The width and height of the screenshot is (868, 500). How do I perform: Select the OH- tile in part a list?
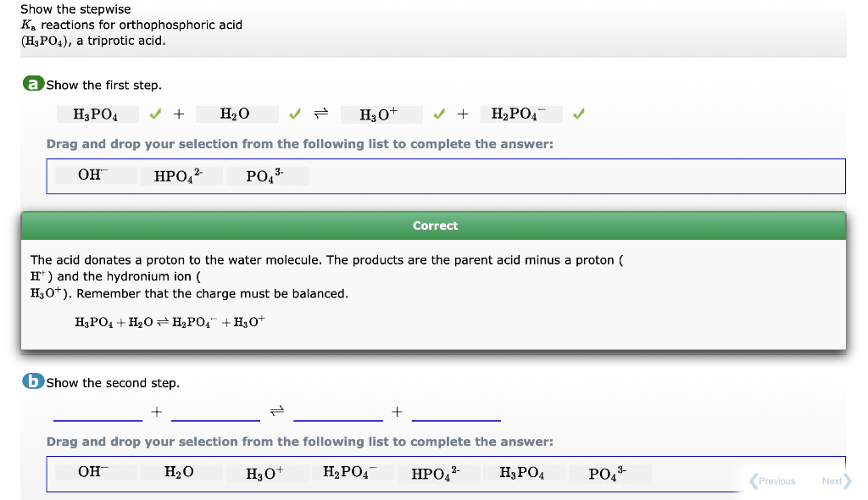click(95, 175)
